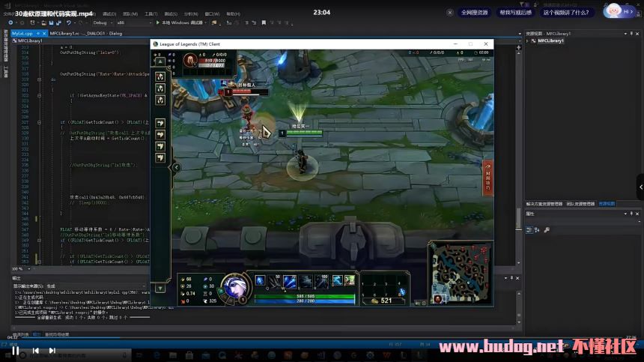Click the 这个视频讲了什么? button
644x362 pixels.
coord(566,12)
